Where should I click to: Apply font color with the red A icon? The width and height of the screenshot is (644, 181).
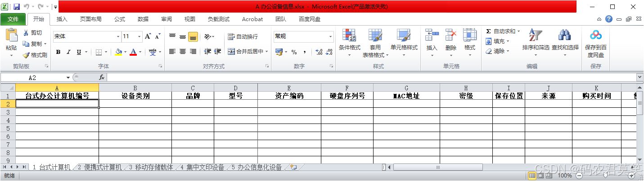point(133,52)
